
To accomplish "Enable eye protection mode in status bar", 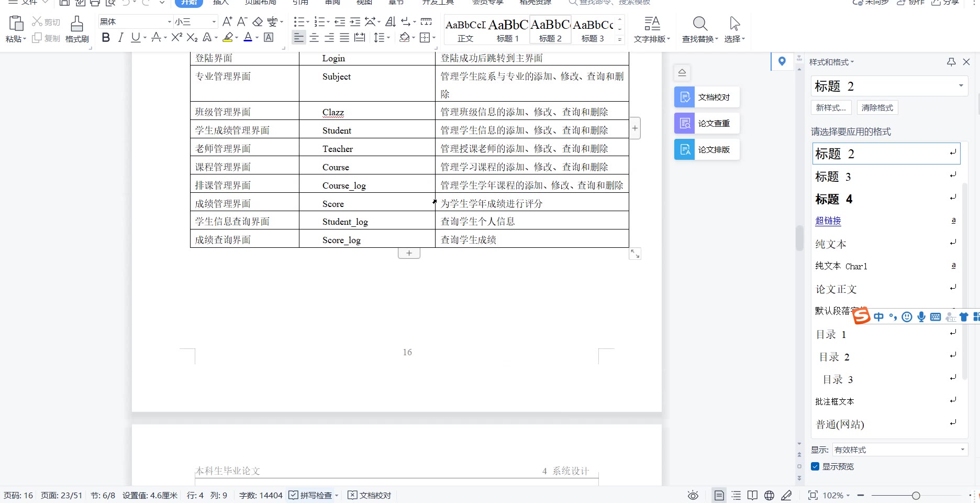I will click(x=693, y=496).
